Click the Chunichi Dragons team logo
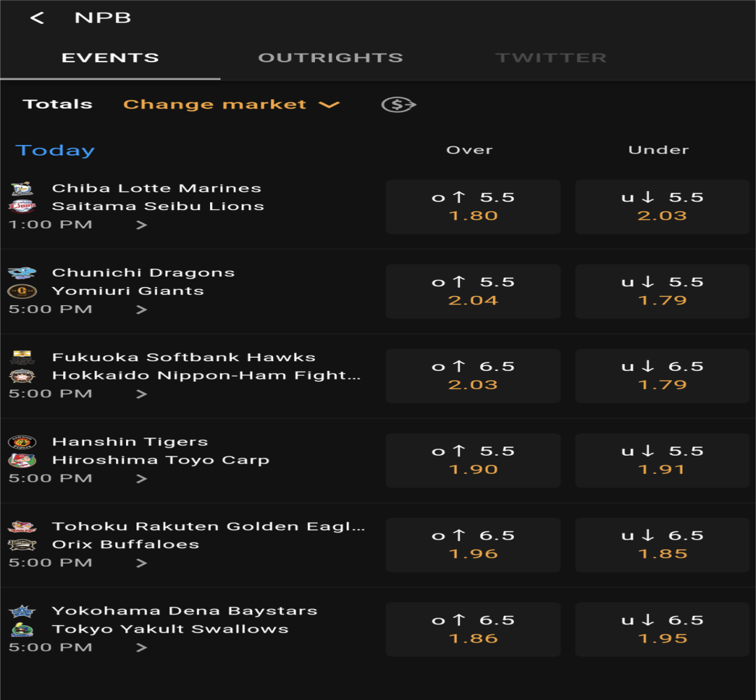Image resolution: width=756 pixels, height=700 pixels. pyautogui.click(x=22, y=273)
